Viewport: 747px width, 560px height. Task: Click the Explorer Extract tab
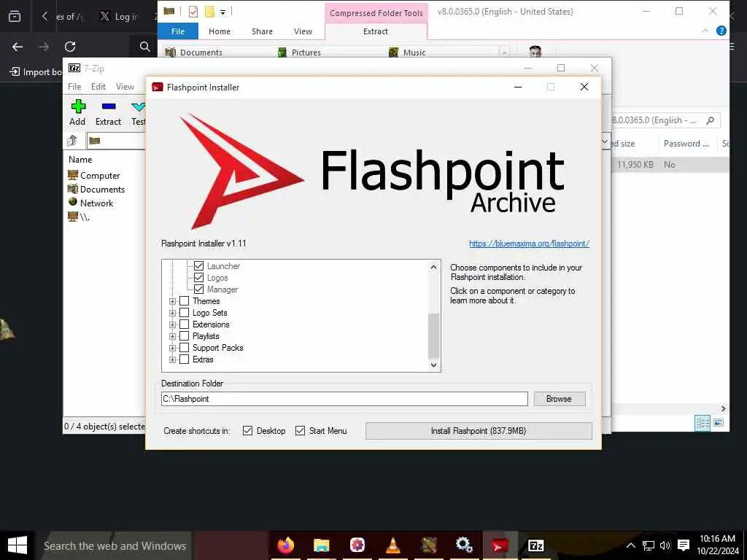pos(376,31)
